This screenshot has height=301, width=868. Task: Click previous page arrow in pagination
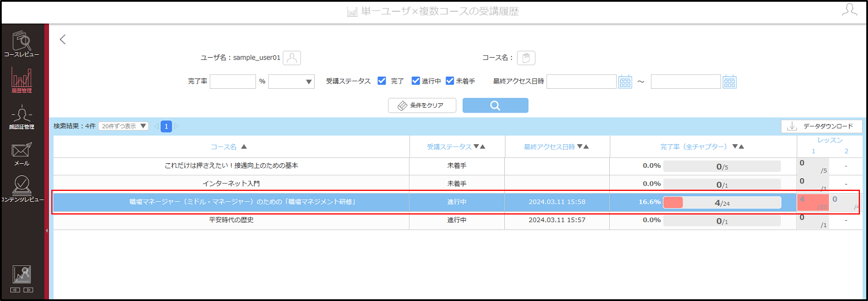coord(156,126)
